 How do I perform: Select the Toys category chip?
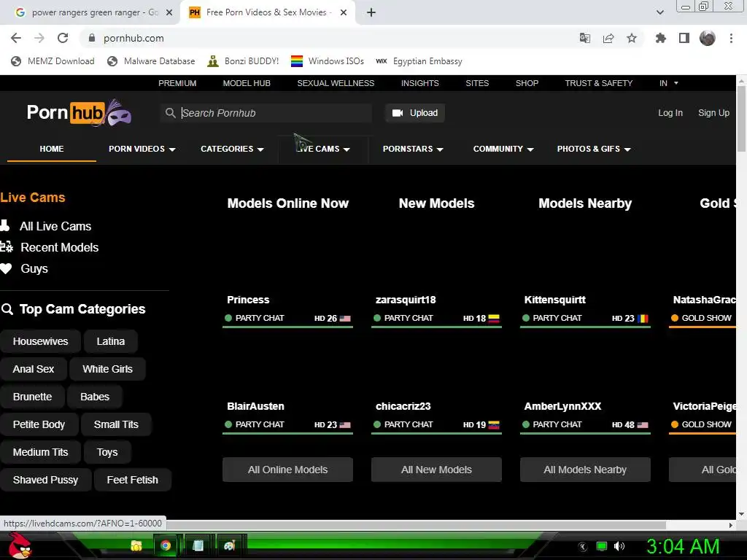107,452
